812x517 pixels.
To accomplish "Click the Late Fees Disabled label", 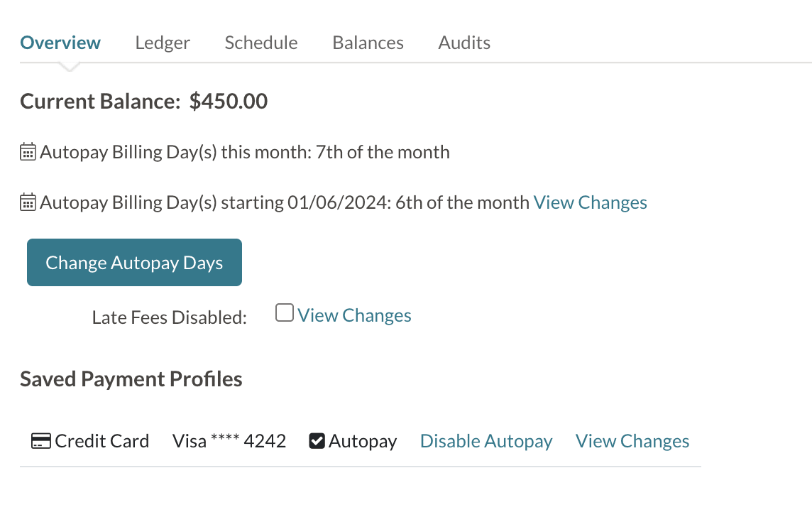I will pyautogui.click(x=169, y=317).
